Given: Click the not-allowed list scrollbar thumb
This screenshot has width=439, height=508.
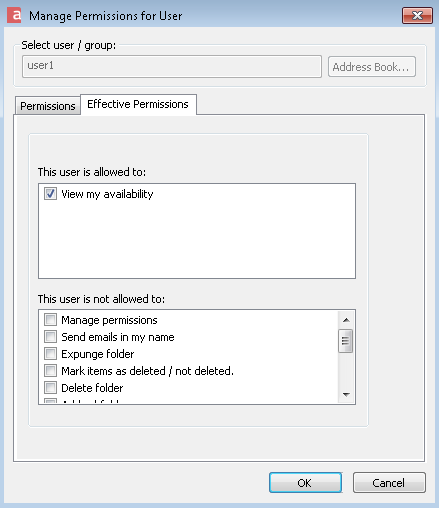Looking at the screenshot, I should (346, 341).
